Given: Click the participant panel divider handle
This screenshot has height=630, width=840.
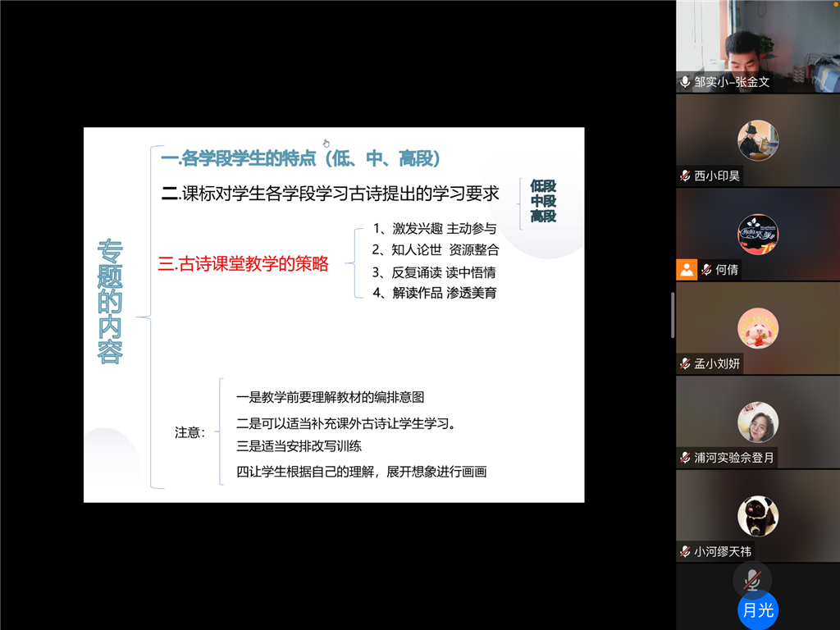Looking at the screenshot, I should (673, 315).
